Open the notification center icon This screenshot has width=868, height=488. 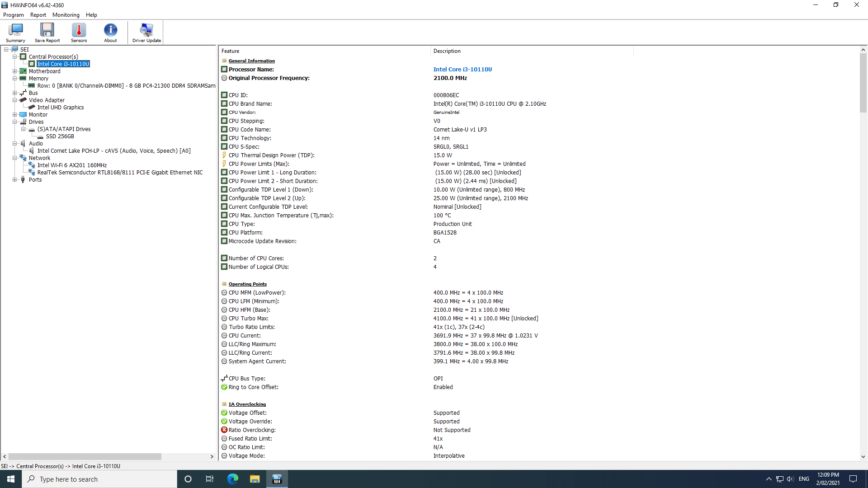pyautogui.click(x=853, y=479)
